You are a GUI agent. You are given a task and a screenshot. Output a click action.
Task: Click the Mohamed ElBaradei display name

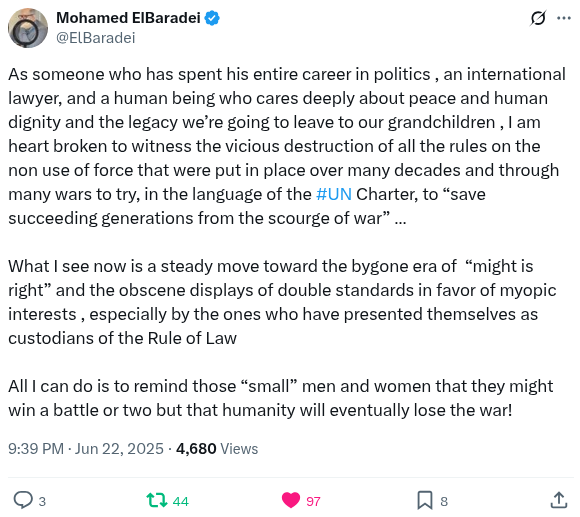(x=128, y=18)
